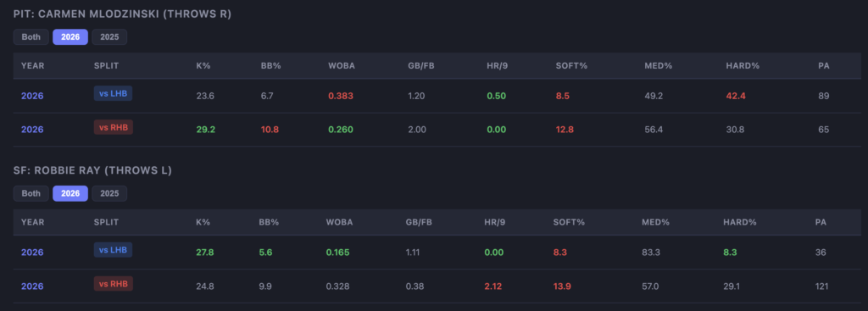Click GB/FB value 2.00
Image resolution: width=868 pixels, height=311 pixels.
click(x=416, y=130)
